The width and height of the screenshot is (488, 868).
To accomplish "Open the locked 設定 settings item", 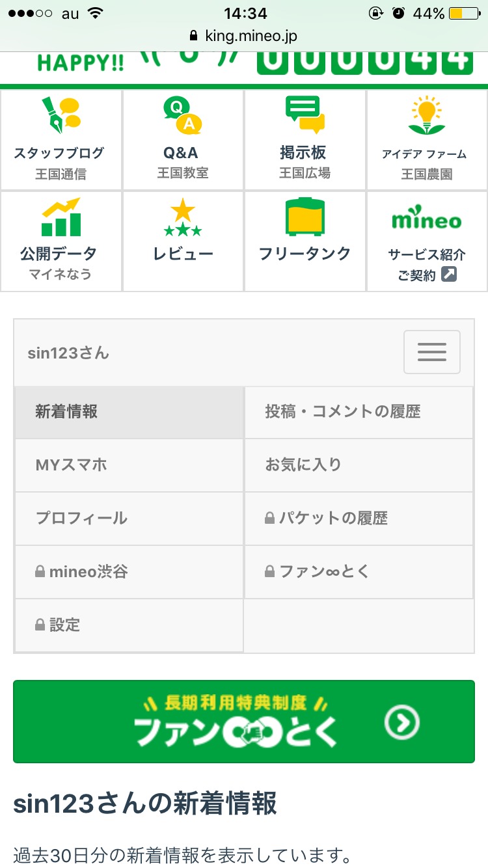I will pos(129,625).
